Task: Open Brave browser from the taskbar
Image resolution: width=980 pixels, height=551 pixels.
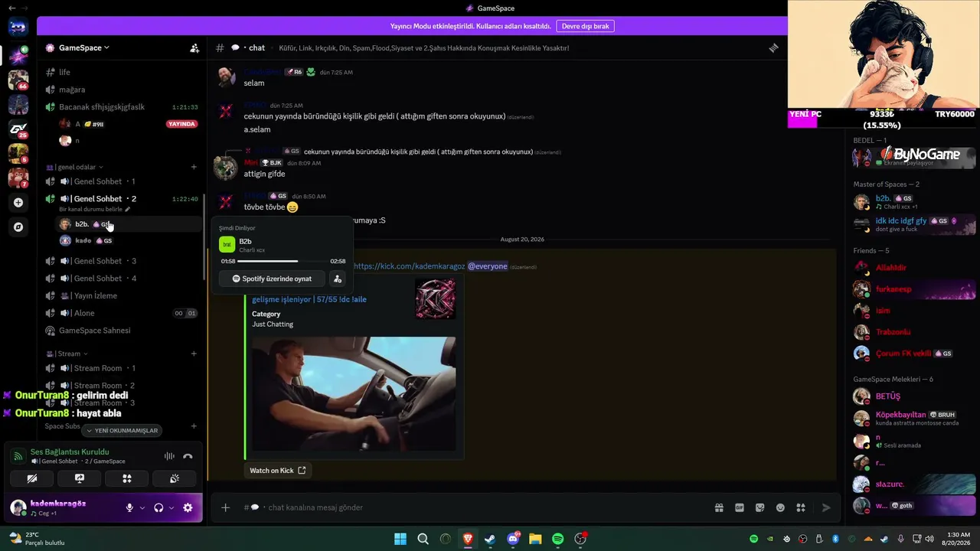Action: click(468, 539)
